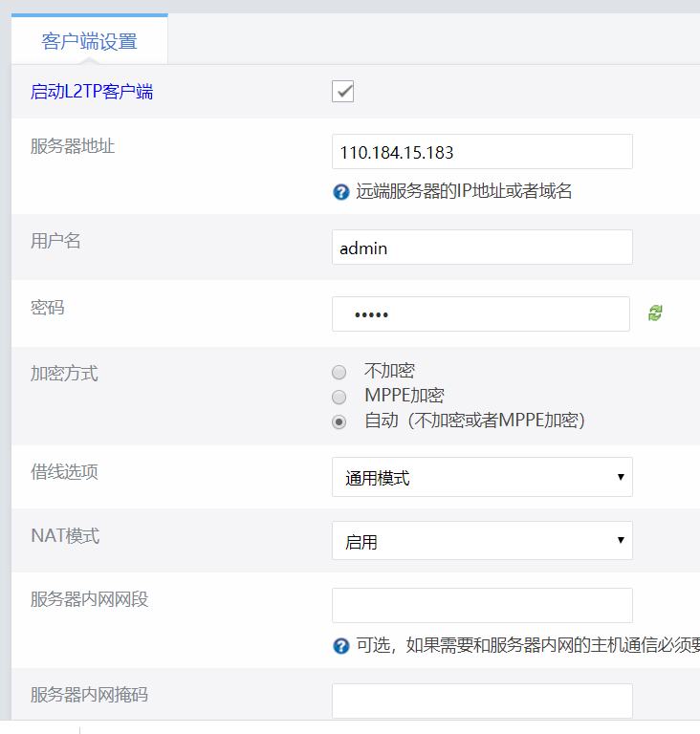Choose 自动 (不加密或者MPPE加密) radio option

339,421
